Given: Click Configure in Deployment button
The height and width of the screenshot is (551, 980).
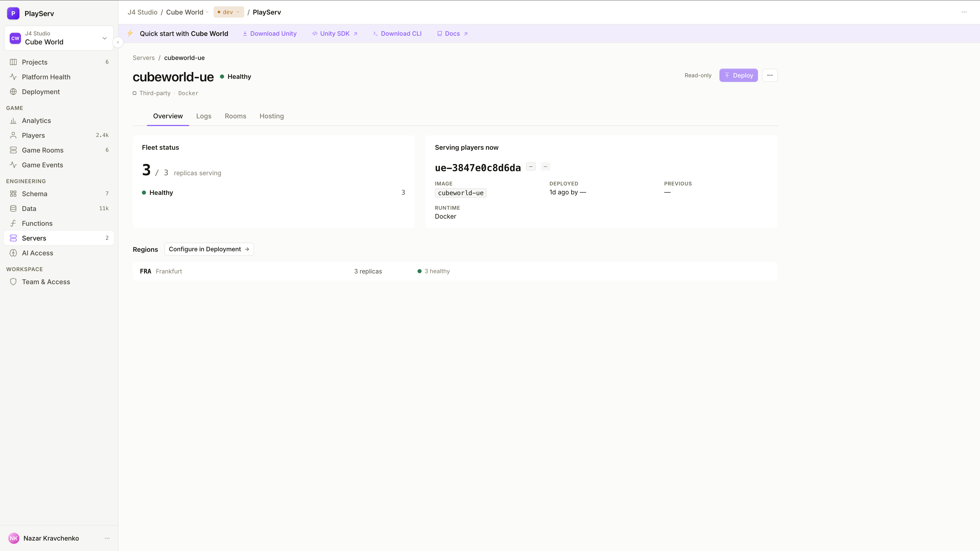Looking at the screenshot, I should point(209,249).
